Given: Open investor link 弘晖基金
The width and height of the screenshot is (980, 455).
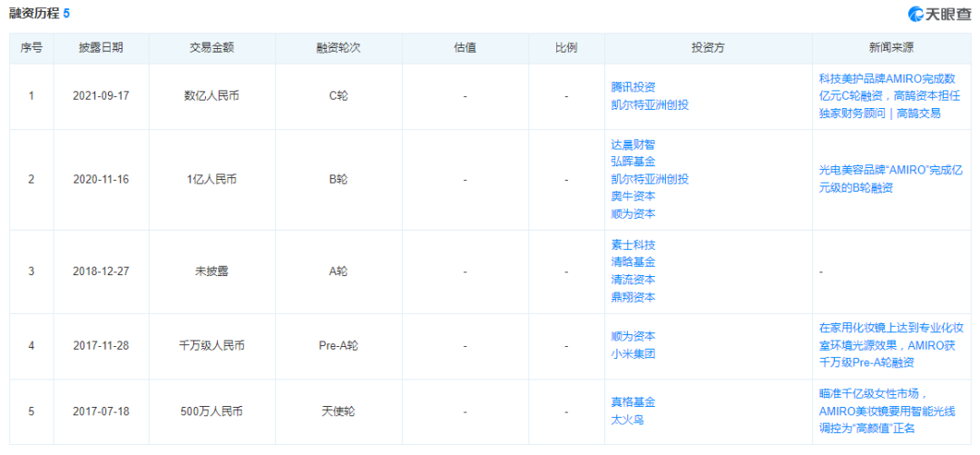Looking at the screenshot, I should (632, 162).
